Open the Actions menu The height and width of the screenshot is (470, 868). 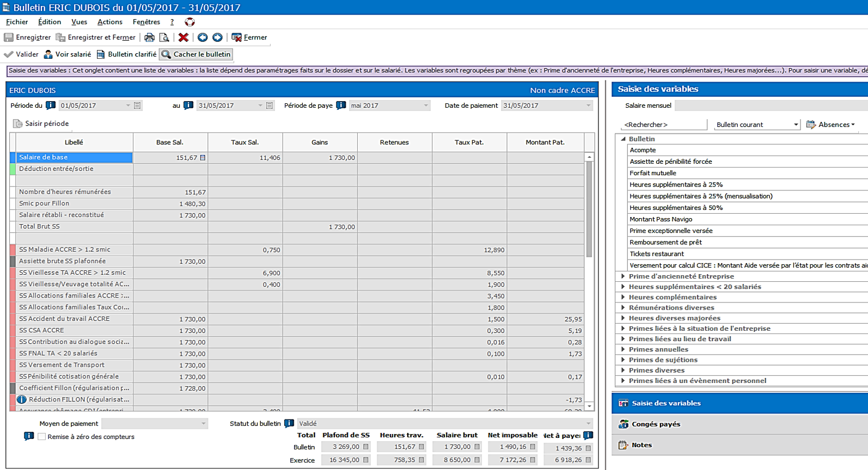[109, 22]
